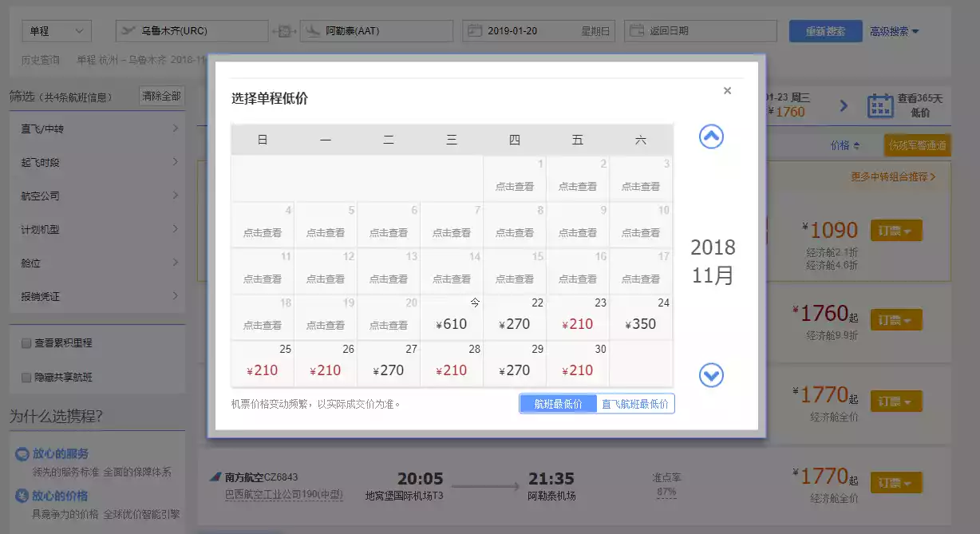Open the 单程 trip type dropdown

(x=56, y=31)
